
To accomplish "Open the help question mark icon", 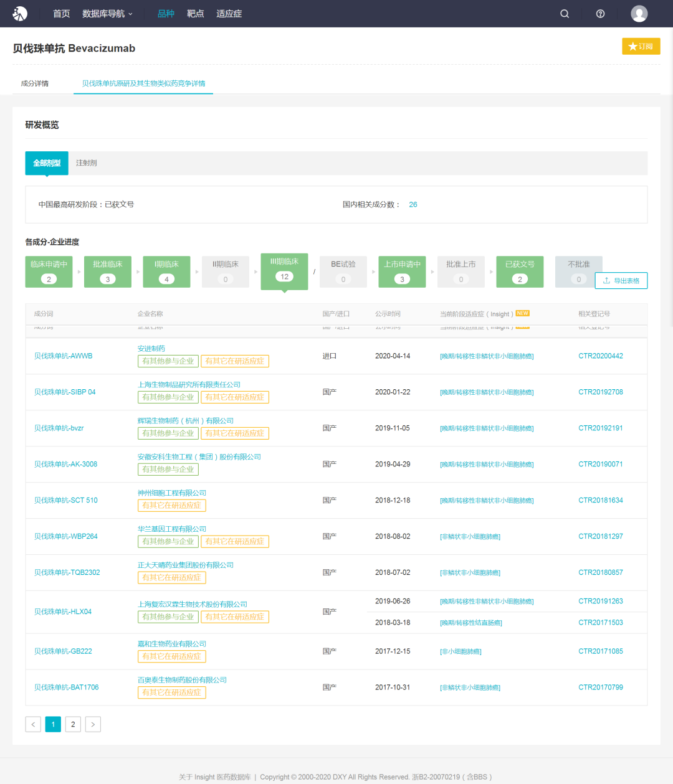I will click(x=601, y=14).
